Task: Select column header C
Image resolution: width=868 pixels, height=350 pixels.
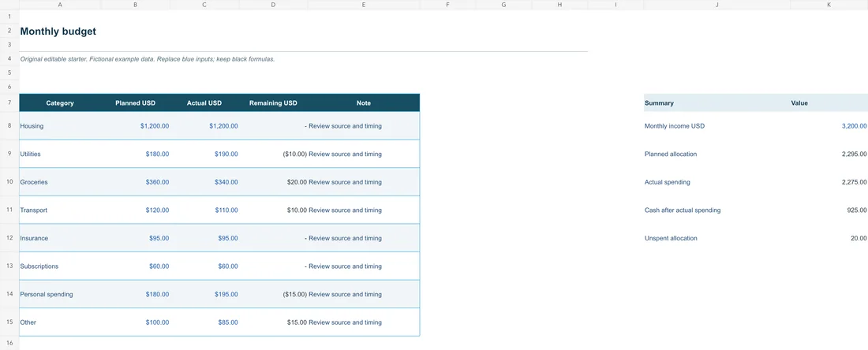Action: coord(204,5)
